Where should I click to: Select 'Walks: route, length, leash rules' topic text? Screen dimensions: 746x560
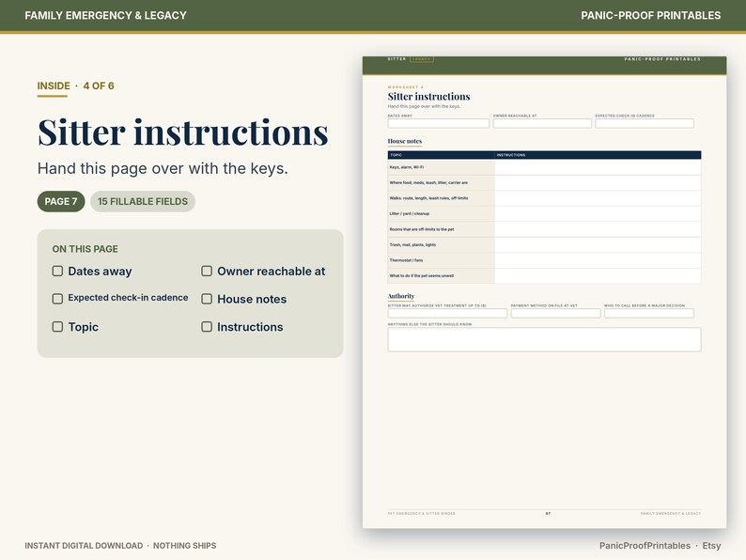428,198
